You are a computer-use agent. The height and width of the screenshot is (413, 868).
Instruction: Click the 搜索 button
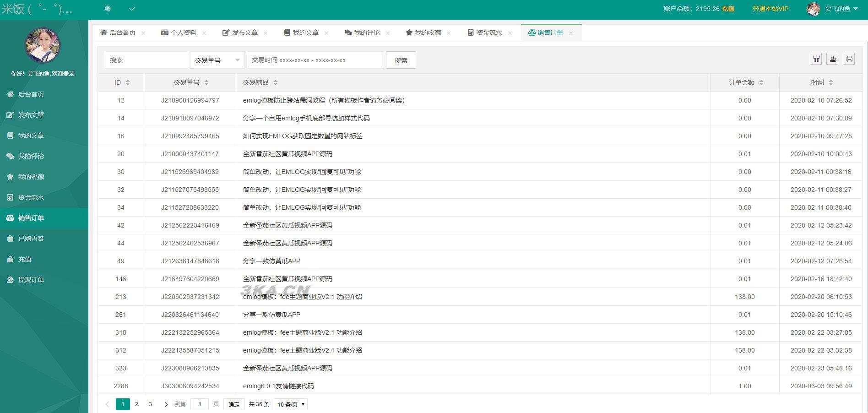click(401, 60)
